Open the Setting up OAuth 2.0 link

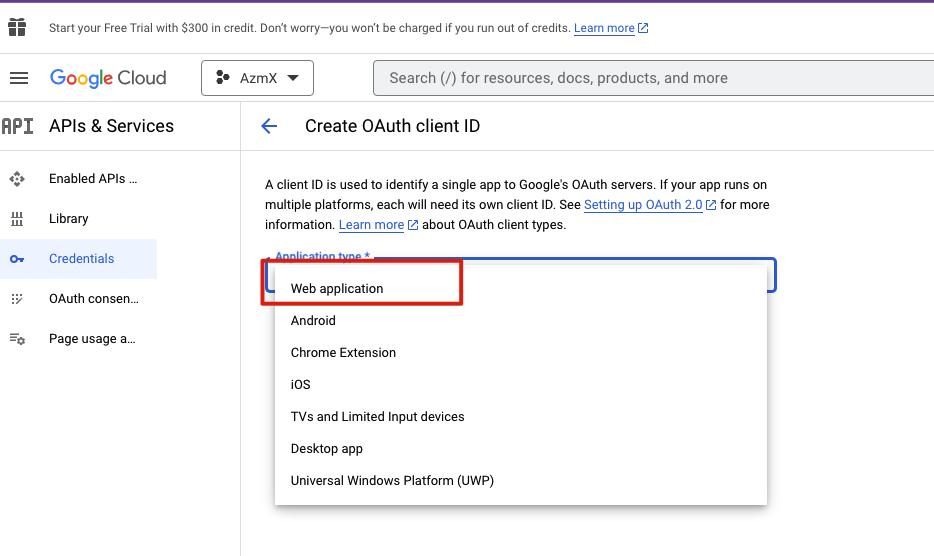643,205
